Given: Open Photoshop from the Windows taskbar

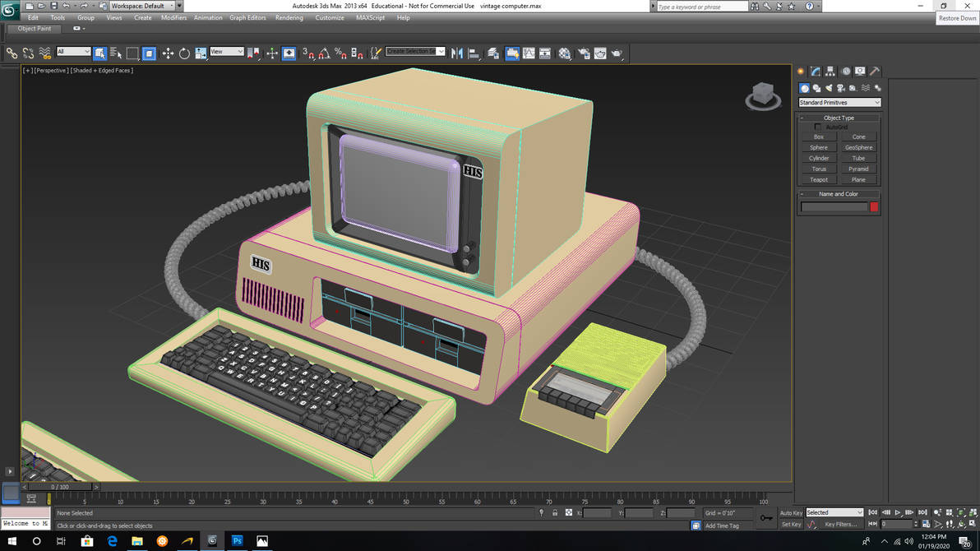Looking at the screenshot, I should pos(238,541).
